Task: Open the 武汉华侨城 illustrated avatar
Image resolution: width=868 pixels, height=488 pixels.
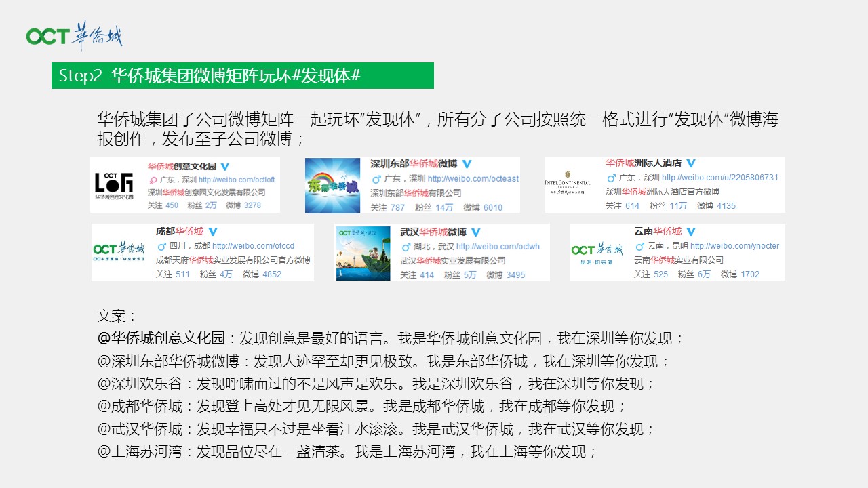Action: pos(363,253)
